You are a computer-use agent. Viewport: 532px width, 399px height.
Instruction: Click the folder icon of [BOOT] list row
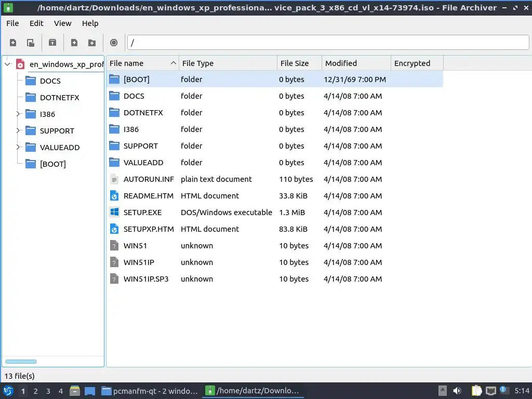pos(114,79)
